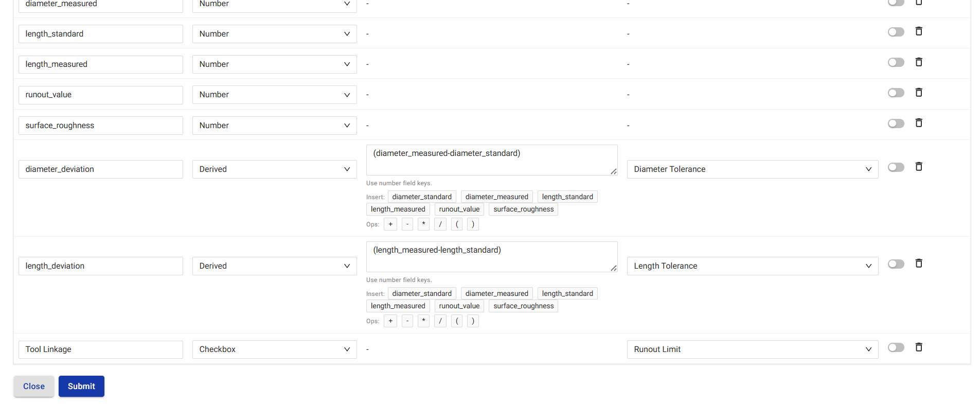
Task: Delete the length_standard field row
Action: click(918, 31)
